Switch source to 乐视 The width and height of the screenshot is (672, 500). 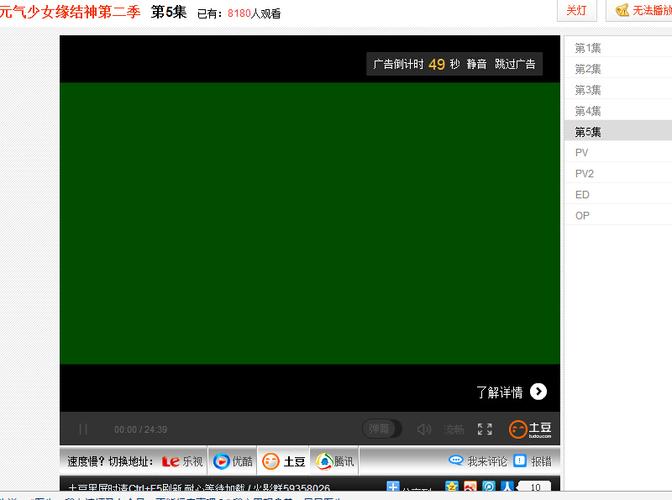pos(182,461)
